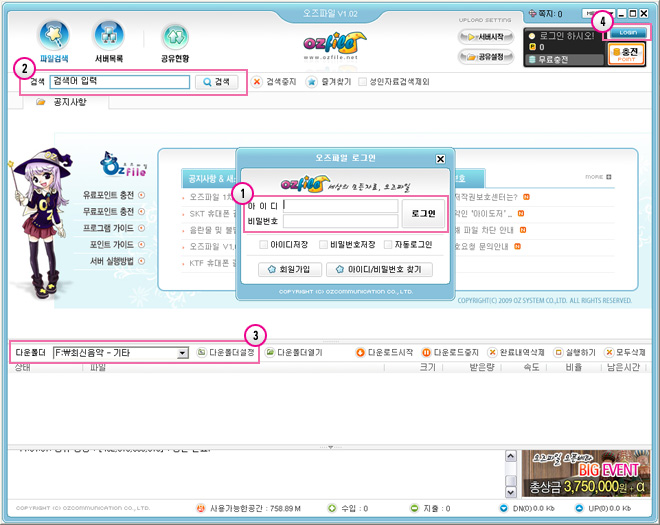Open the 포인트 가이드 link

[112, 244]
